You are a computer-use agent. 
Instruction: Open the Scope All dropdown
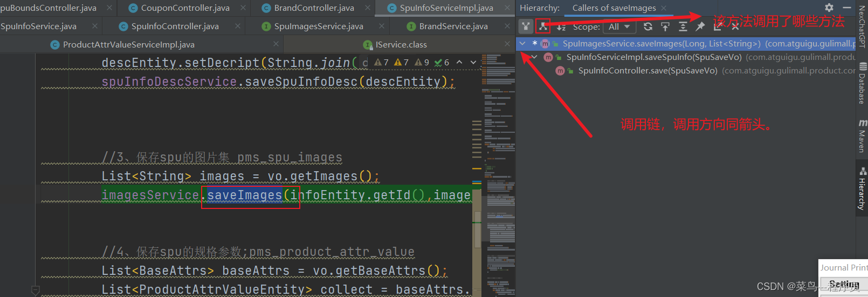point(619,26)
